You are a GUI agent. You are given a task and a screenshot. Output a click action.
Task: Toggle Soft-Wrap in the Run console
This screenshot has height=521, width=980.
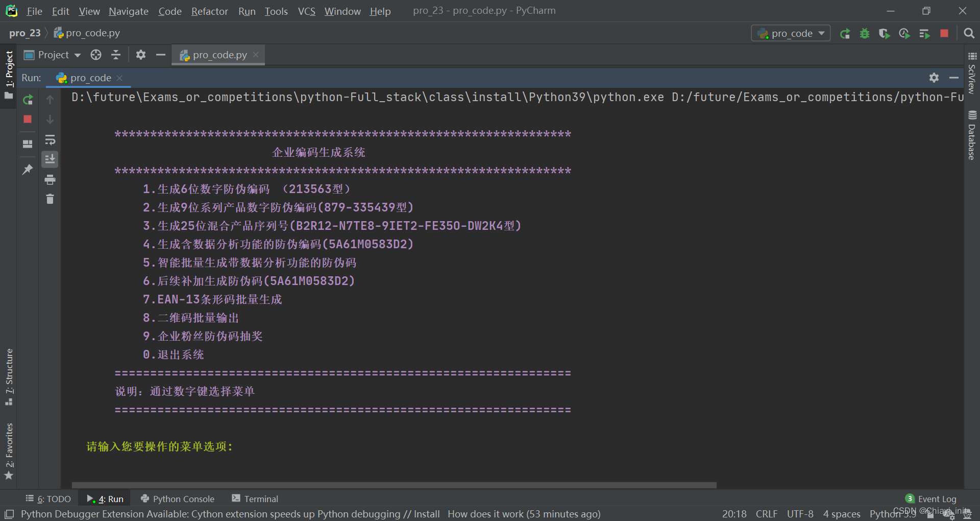[50, 139]
